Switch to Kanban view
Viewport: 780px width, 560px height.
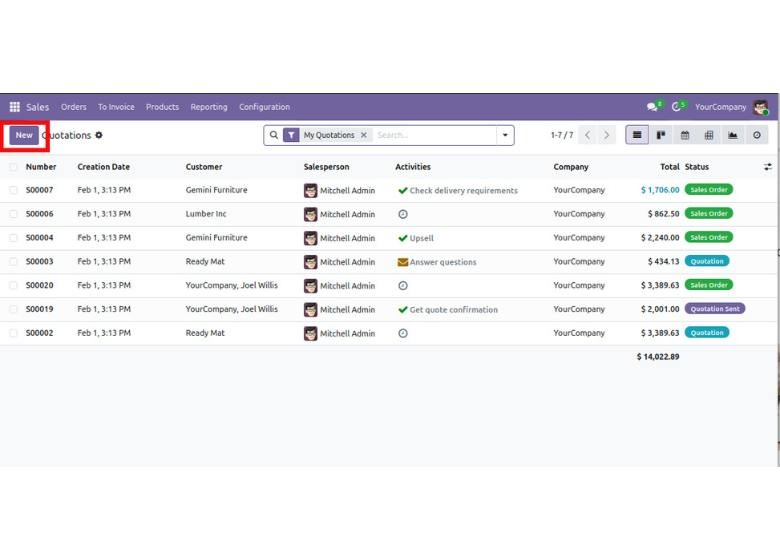tap(661, 135)
